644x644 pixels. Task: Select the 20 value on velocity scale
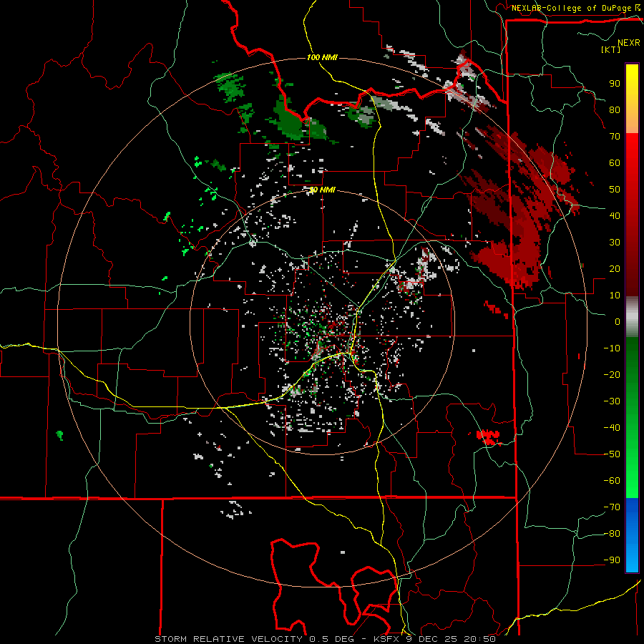(615, 269)
